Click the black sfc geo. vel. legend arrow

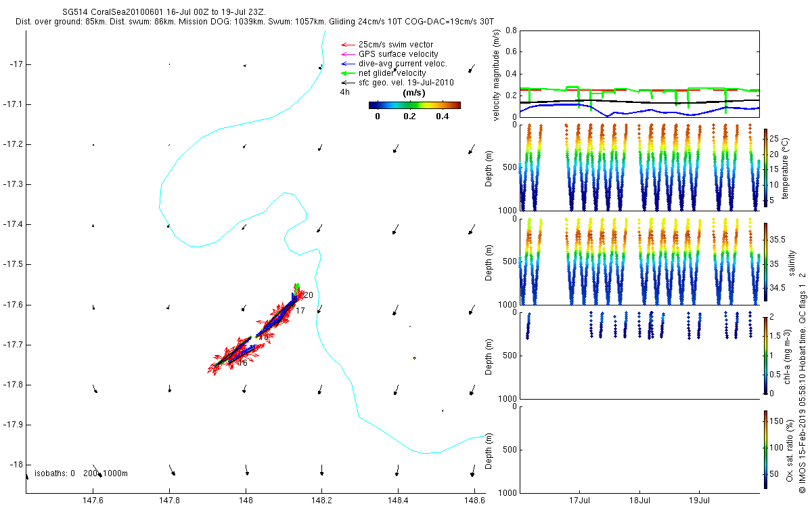[348, 83]
